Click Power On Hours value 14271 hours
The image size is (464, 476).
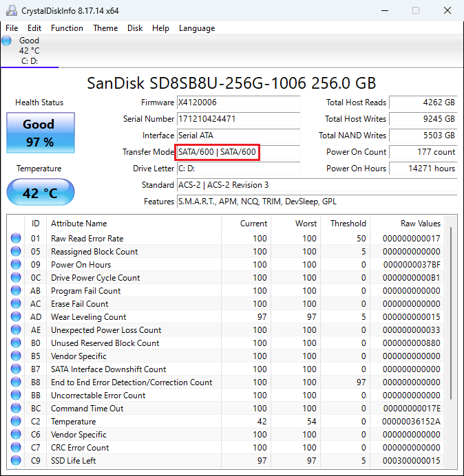tap(423, 168)
